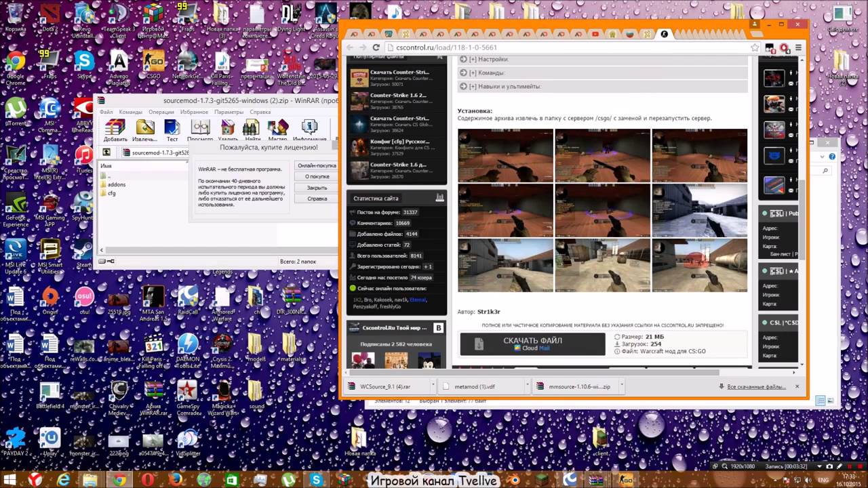Screen dimensions: 868x488
Task: Select the CS:GO desktop icon
Action: pyautogui.click(x=153, y=64)
